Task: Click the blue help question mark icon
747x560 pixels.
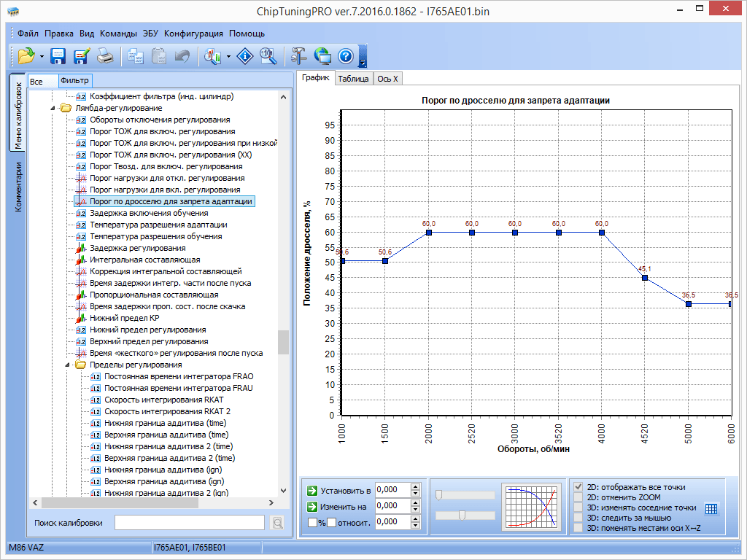Action: [346, 56]
